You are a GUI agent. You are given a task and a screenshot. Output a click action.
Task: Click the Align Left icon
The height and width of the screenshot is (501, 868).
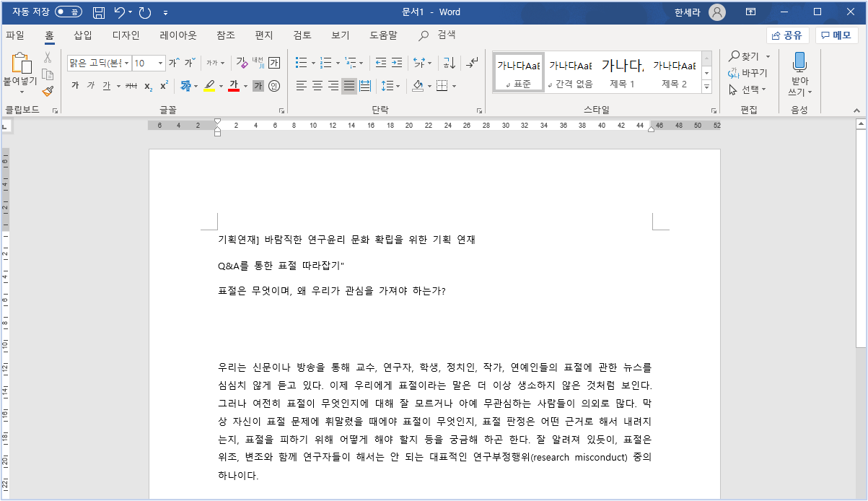(x=302, y=86)
